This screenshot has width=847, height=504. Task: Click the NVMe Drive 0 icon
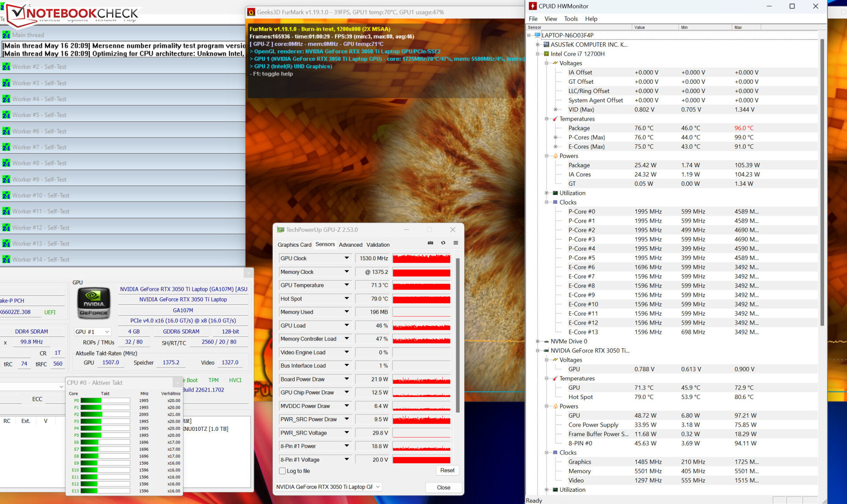coord(546,341)
